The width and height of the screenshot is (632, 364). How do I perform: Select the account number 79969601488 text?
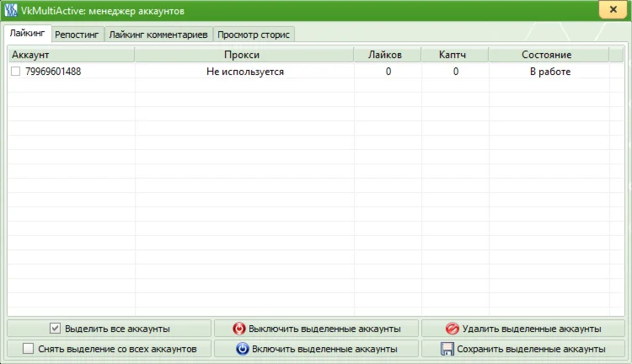point(53,72)
